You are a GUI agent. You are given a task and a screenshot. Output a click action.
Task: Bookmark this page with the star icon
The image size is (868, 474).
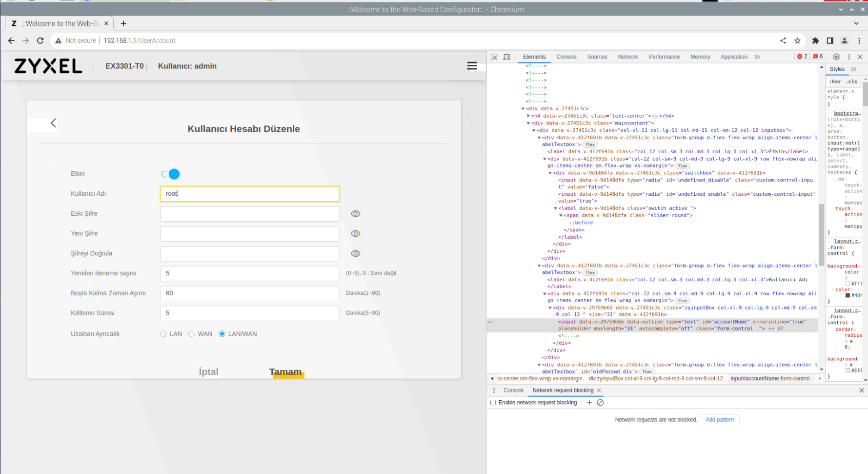coord(797,41)
